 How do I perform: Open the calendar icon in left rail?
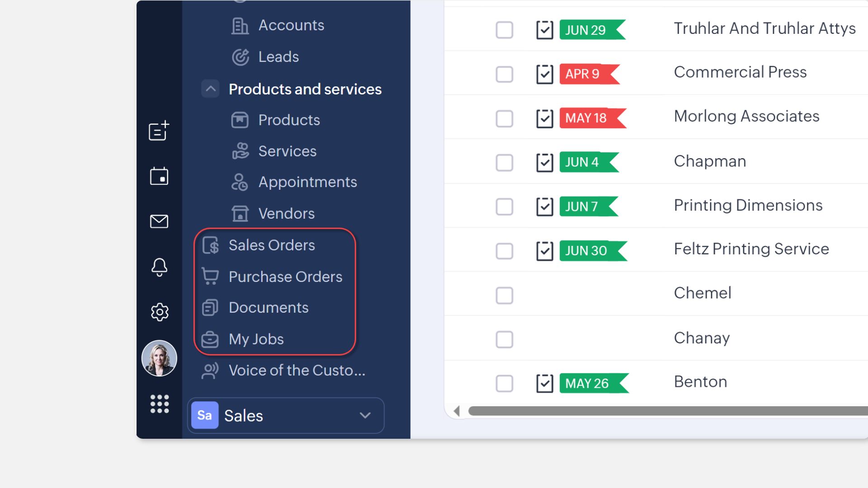159,176
